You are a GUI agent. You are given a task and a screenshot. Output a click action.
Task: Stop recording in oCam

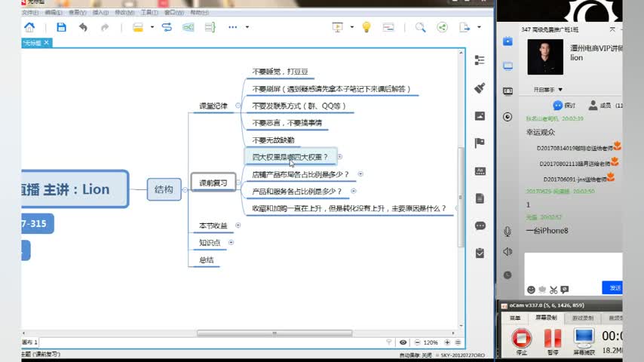[x=521, y=341]
